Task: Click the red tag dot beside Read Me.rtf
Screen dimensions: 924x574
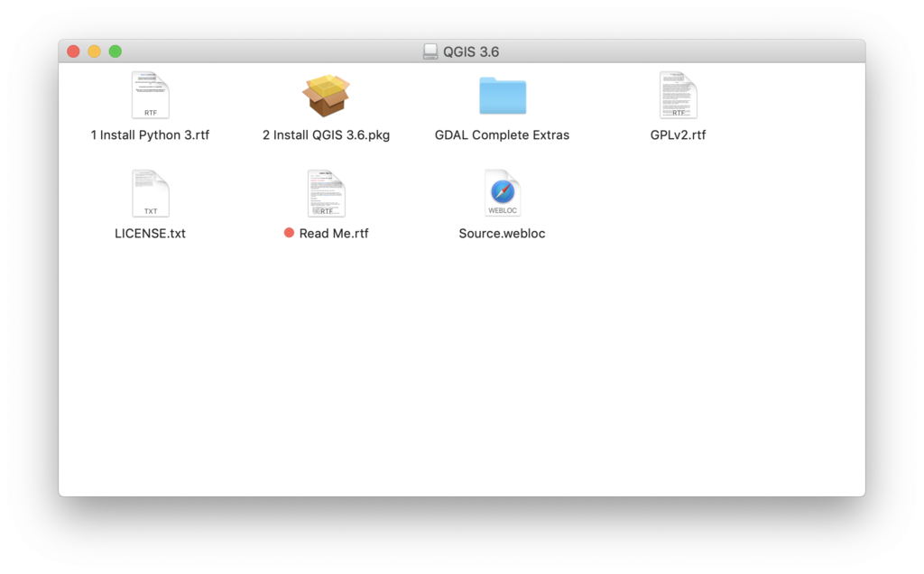Action: coord(289,233)
